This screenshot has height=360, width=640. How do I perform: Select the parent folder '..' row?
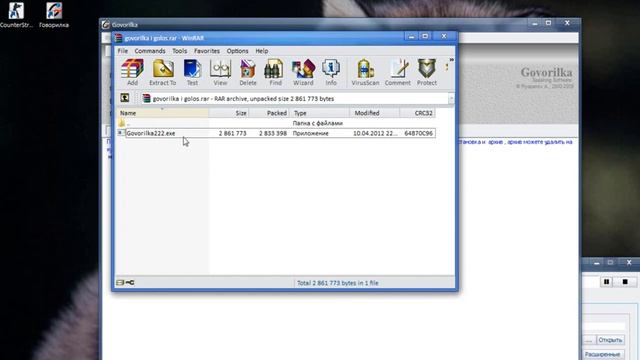tap(276, 123)
